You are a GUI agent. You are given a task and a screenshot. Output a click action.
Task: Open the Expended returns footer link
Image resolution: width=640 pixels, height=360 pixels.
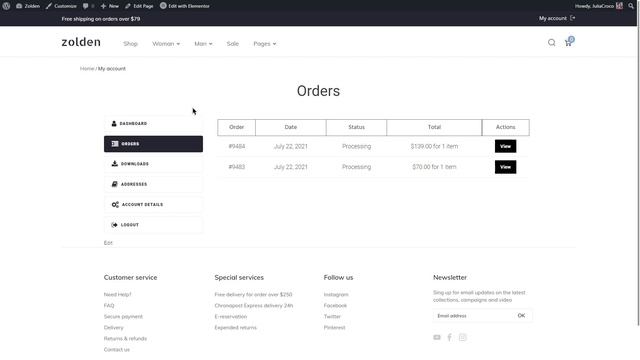coord(236,327)
